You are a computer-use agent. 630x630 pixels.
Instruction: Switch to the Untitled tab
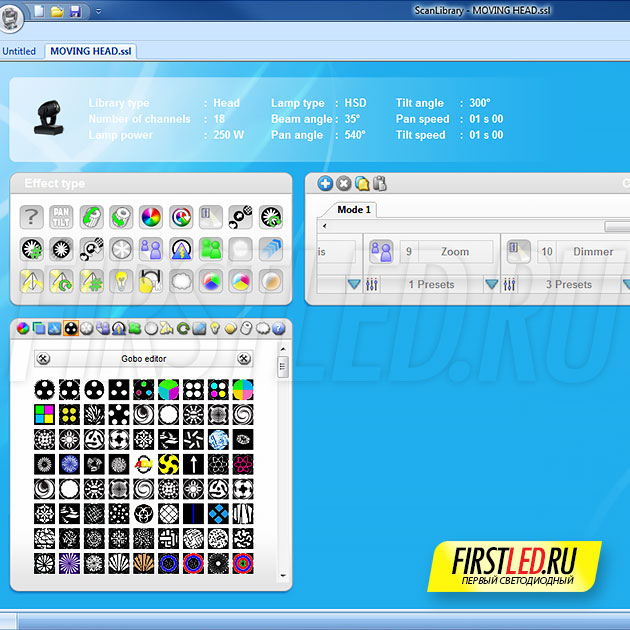pyautogui.click(x=19, y=51)
